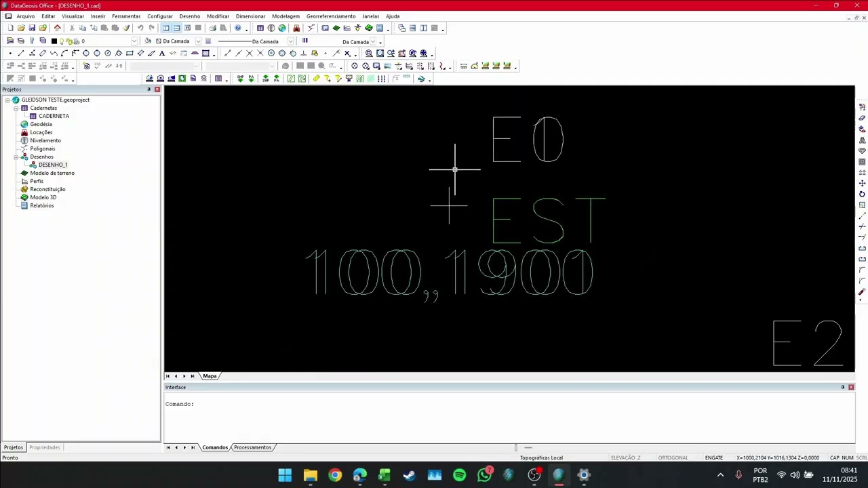Click the Open folder icon in toolbar

(21, 28)
